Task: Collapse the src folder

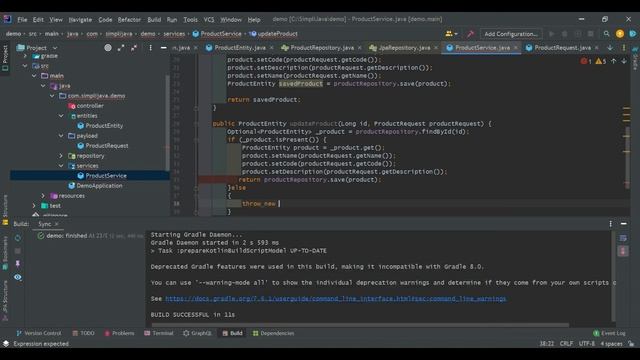Action: (x=25, y=66)
